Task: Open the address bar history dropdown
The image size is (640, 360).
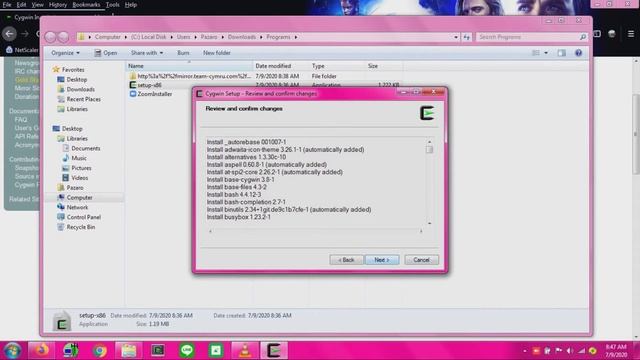Action: [x=456, y=37]
